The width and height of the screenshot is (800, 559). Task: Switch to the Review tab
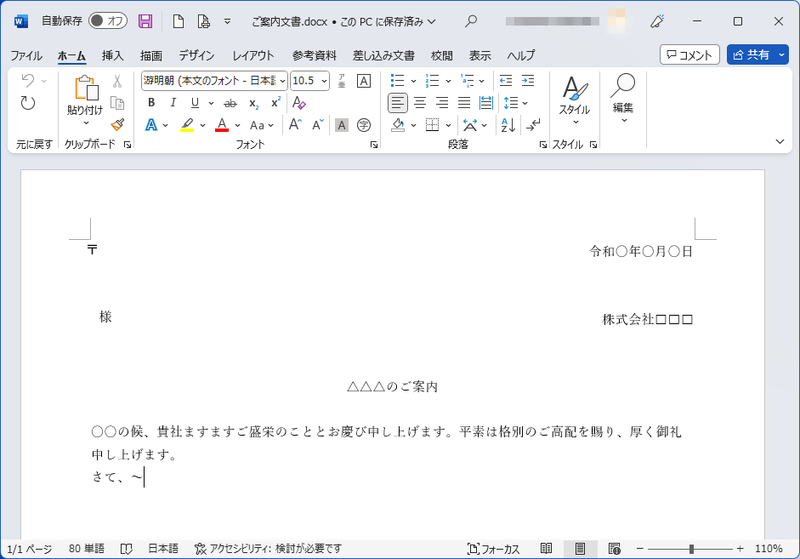point(442,55)
